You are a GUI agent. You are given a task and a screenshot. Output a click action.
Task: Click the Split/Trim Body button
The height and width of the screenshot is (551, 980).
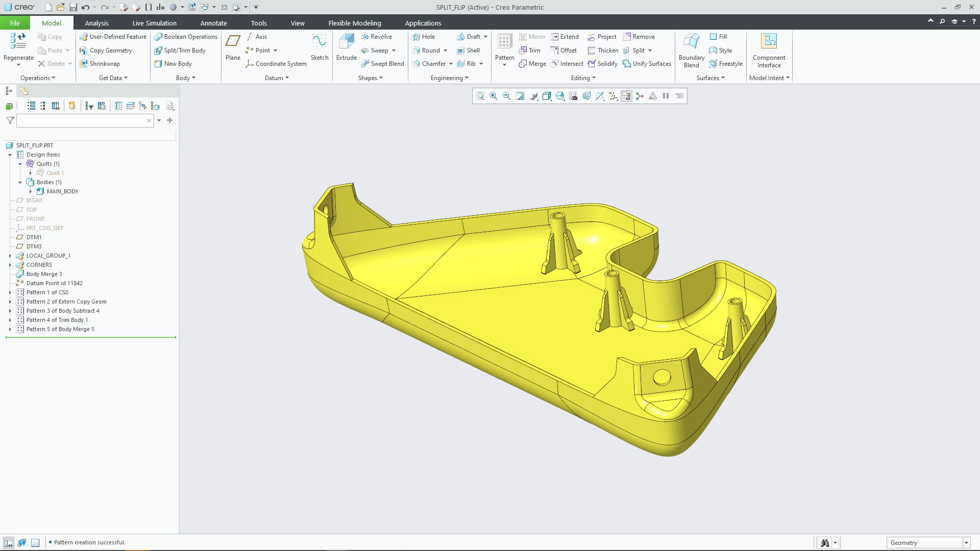(x=180, y=51)
